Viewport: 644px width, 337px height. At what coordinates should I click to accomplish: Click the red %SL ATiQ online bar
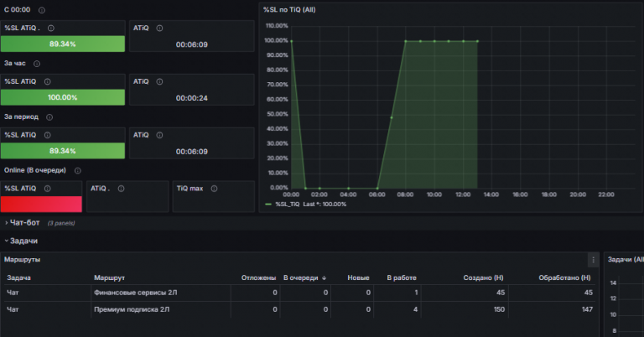pyautogui.click(x=41, y=204)
